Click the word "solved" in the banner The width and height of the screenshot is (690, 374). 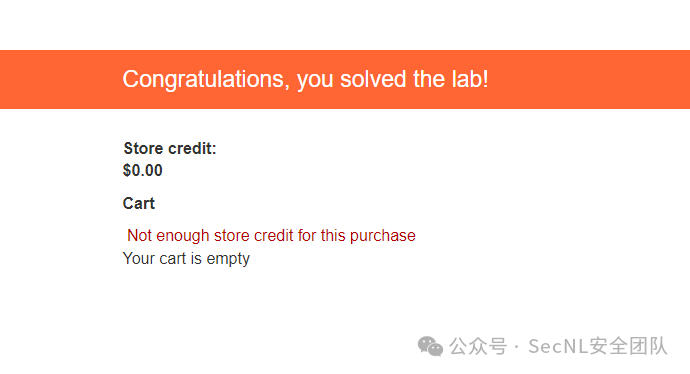pyautogui.click(x=373, y=79)
